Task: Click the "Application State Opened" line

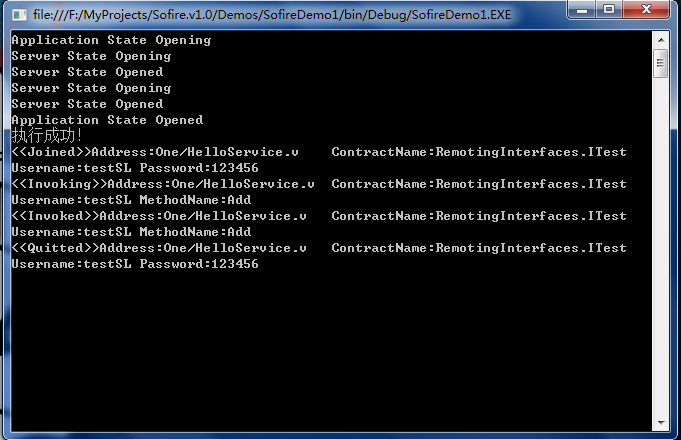Action: (107, 120)
